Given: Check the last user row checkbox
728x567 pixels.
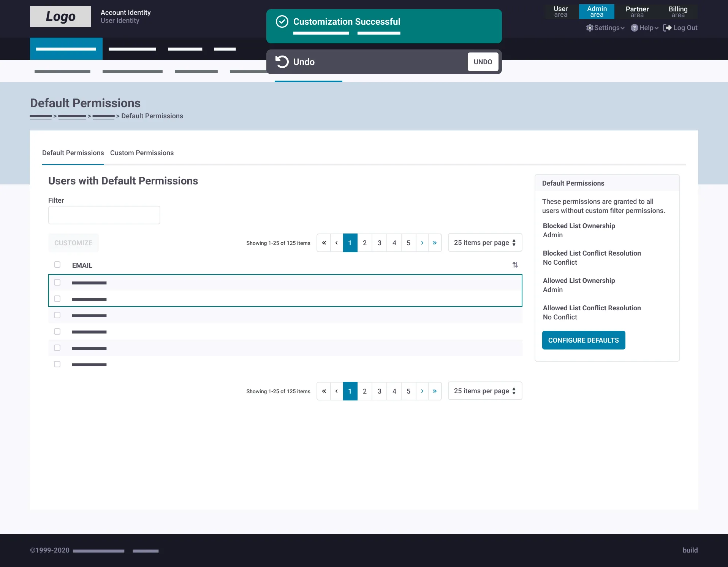Looking at the screenshot, I should click(57, 364).
